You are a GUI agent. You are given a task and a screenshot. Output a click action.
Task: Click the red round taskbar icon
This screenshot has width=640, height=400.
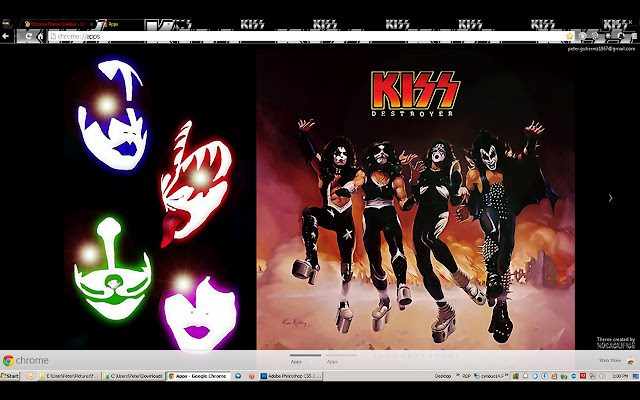tap(252, 376)
